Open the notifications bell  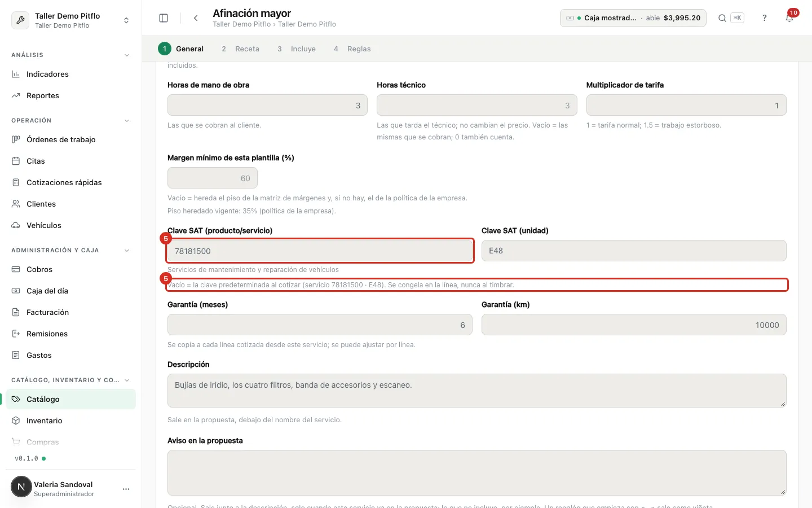789,18
